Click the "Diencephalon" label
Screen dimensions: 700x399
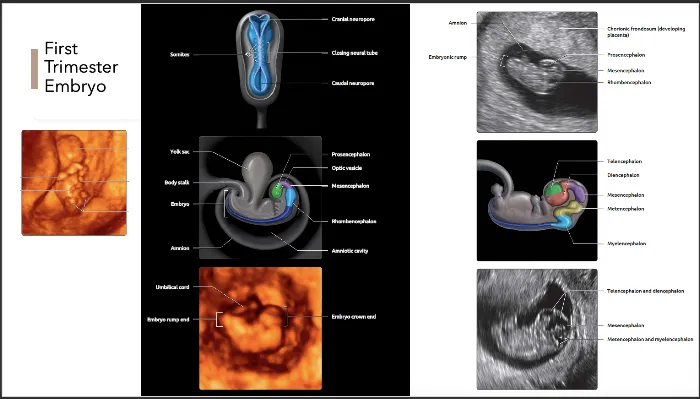click(623, 175)
